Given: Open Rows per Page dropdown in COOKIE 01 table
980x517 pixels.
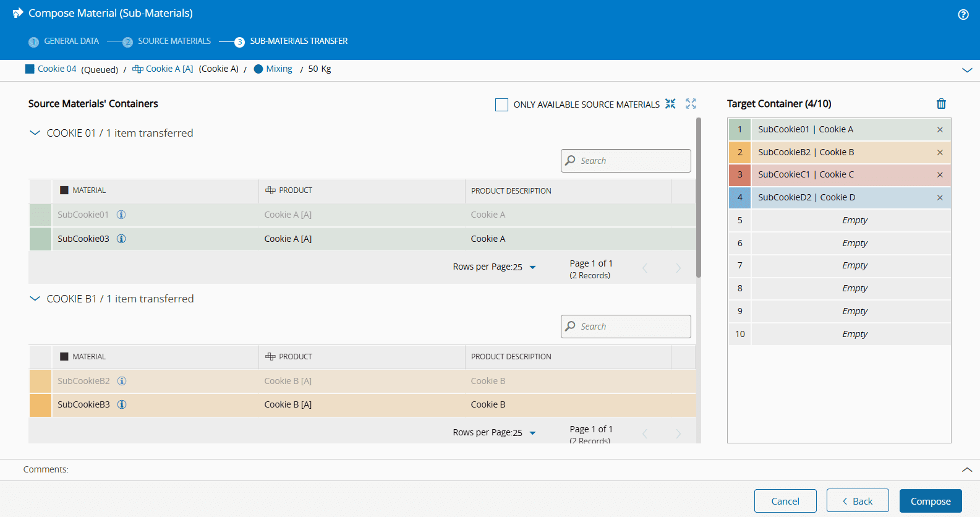Looking at the screenshot, I should [532, 267].
